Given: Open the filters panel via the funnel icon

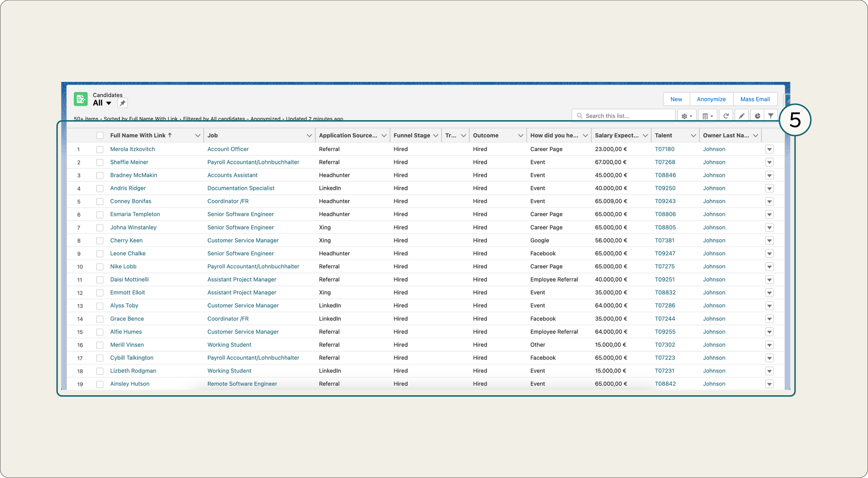Looking at the screenshot, I should [x=771, y=115].
